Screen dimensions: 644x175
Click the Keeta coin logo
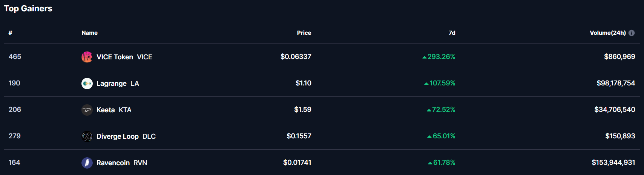[x=87, y=110]
